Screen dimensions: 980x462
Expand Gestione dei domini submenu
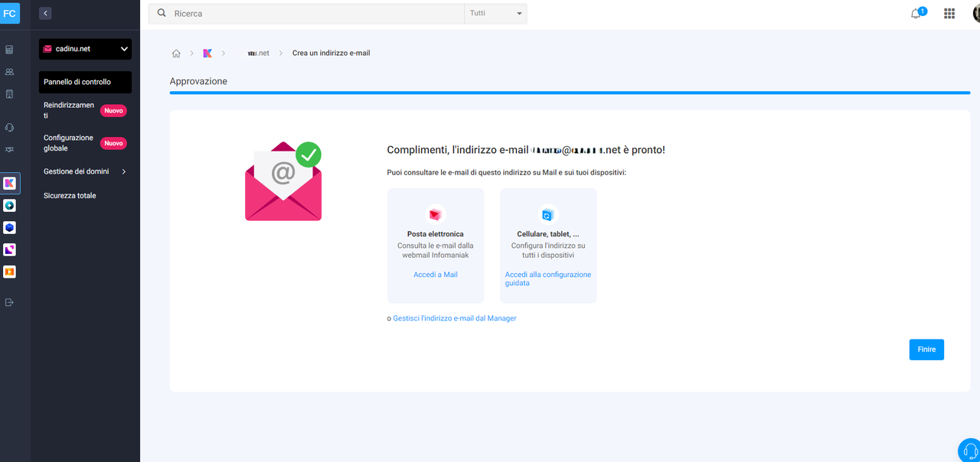[85, 171]
